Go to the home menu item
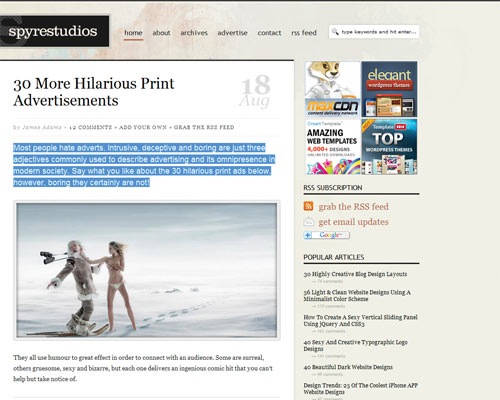This screenshot has height=400, width=500. pyautogui.click(x=133, y=33)
